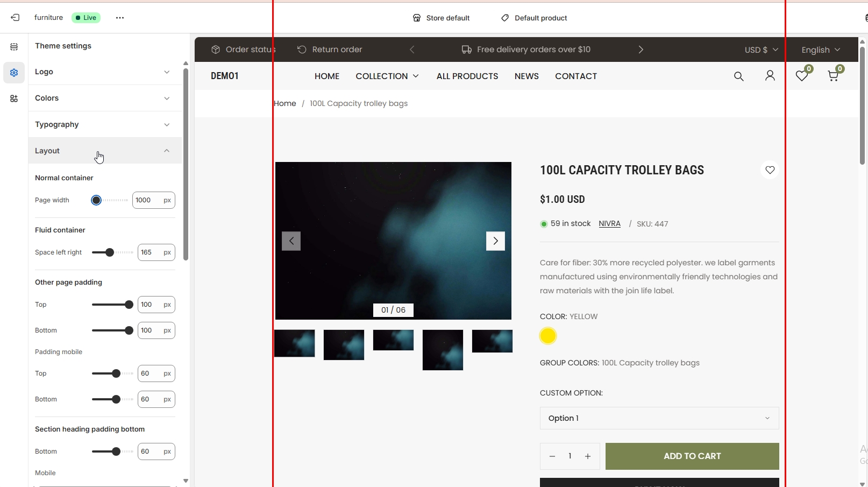
Task: Expand the Typography settings section
Action: coord(102,125)
